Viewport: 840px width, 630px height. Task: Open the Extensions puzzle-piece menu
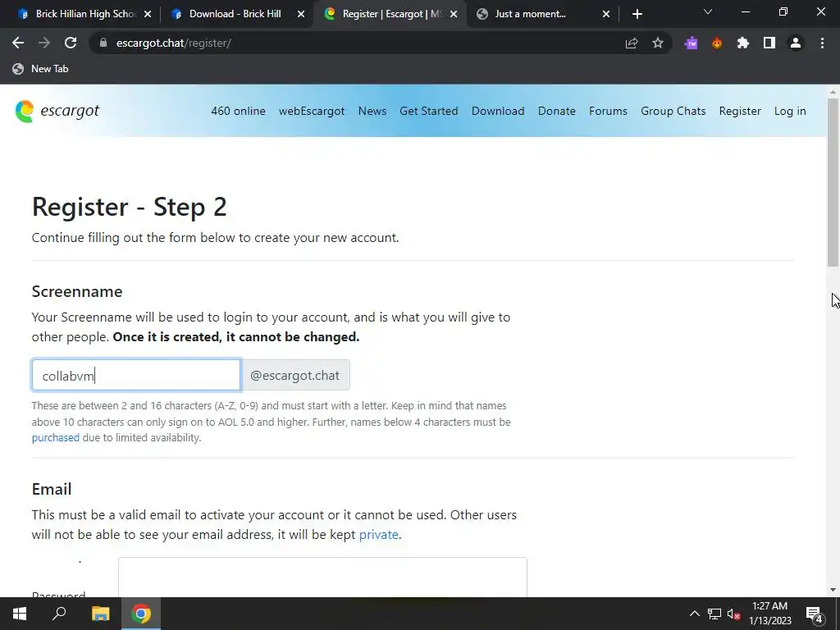tap(743, 43)
